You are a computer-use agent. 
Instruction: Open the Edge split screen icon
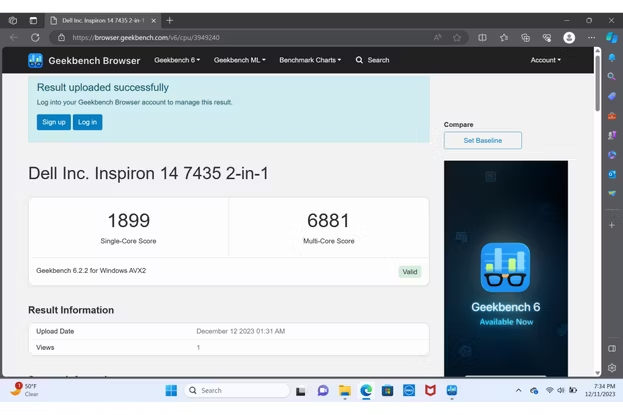click(482, 38)
